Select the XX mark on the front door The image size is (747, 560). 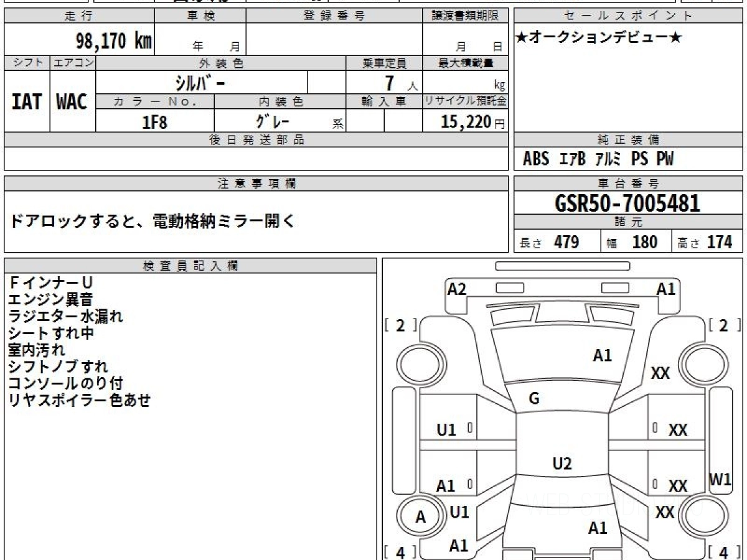[x=678, y=430]
